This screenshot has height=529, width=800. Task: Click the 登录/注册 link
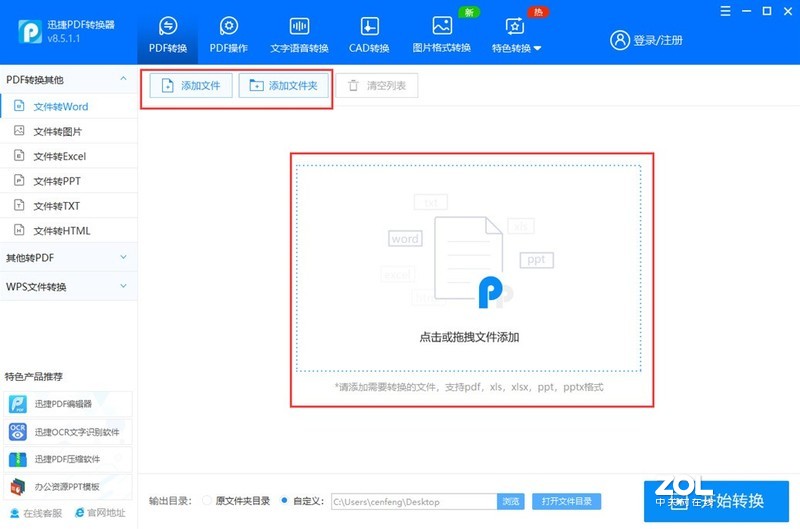[658, 40]
